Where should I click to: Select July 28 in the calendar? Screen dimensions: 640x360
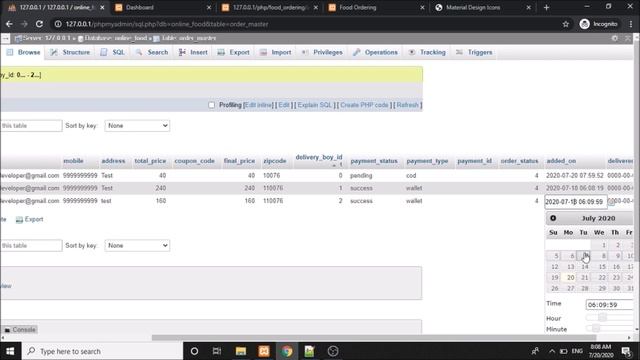point(585,288)
